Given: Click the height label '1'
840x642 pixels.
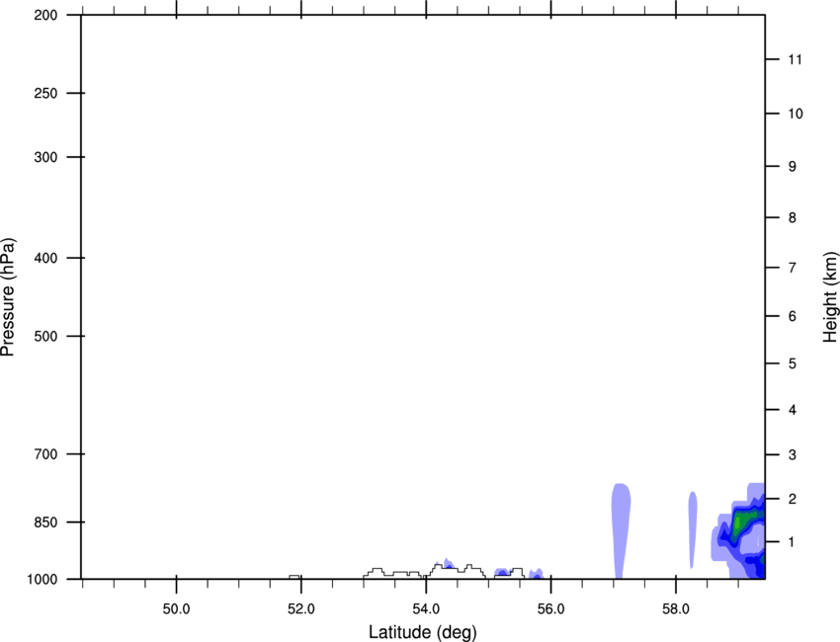Looking at the screenshot, I should (793, 542).
